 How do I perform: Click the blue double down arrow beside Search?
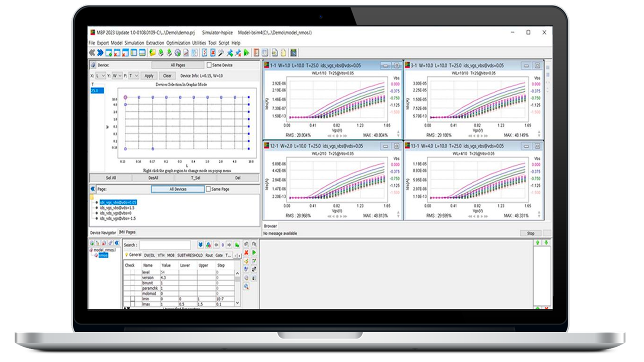point(200,245)
